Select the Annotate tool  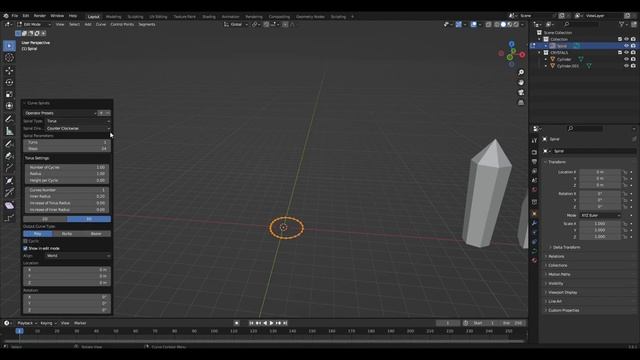[x=9, y=119]
